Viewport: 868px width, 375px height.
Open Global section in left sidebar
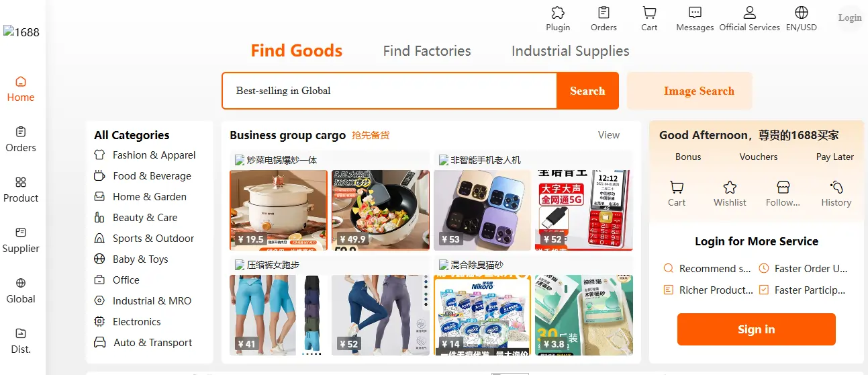pos(21,290)
